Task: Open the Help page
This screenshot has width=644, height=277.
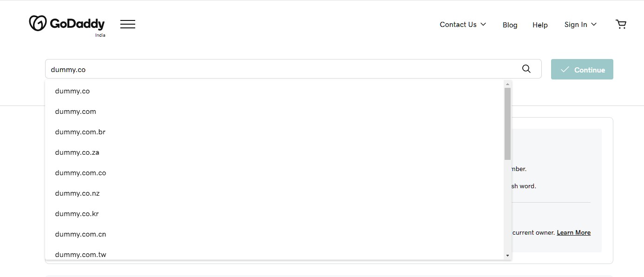Action: tap(540, 25)
